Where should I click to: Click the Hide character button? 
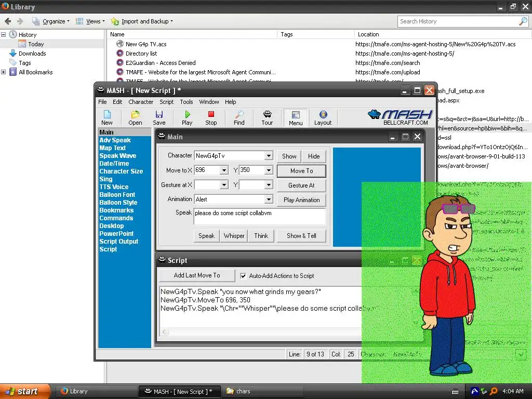click(314, 156)
